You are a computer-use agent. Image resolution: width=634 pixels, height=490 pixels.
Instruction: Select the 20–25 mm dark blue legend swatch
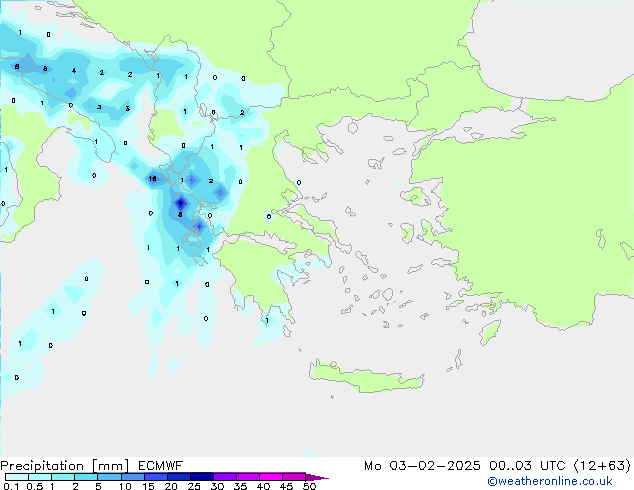179,477
